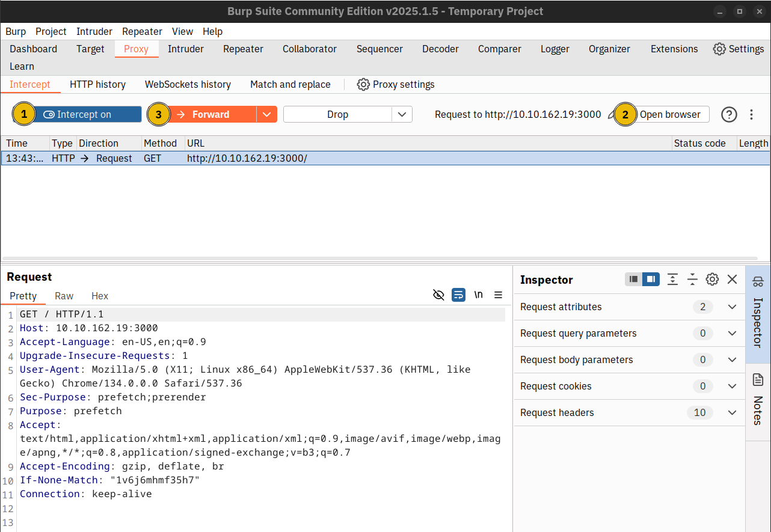Switch to the Learn tab

tap(22, 66)
